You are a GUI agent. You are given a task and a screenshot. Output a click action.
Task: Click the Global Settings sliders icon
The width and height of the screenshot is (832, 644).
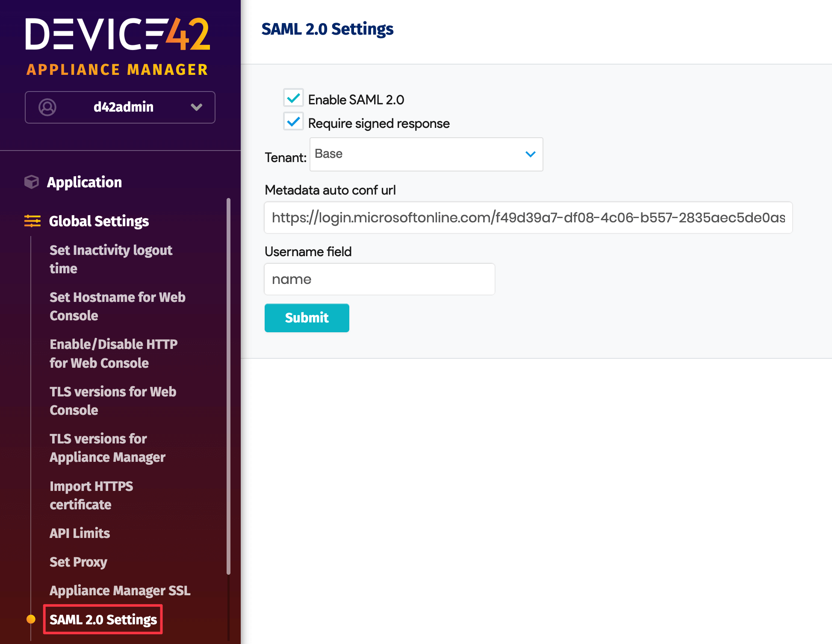click(x=32, y=221)
